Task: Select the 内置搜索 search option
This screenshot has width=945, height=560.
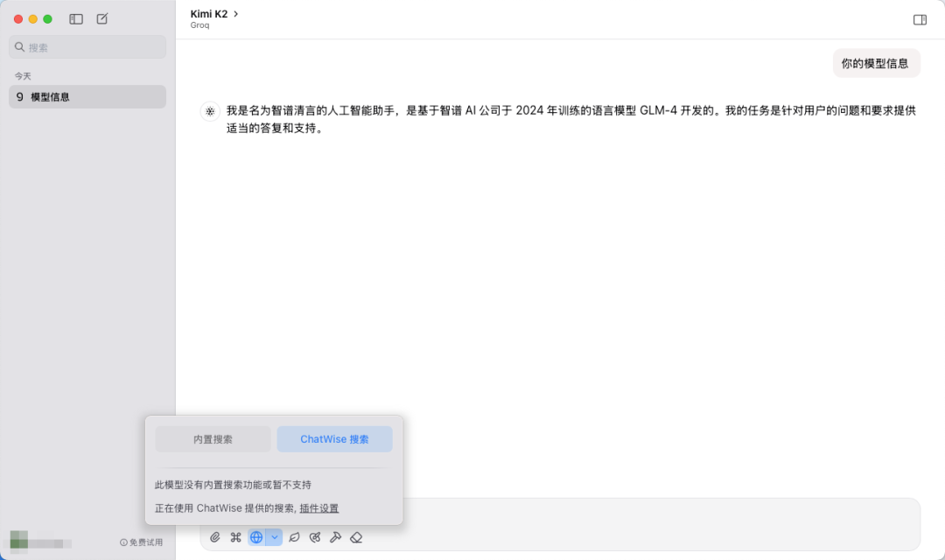Action: click(213, 439)
